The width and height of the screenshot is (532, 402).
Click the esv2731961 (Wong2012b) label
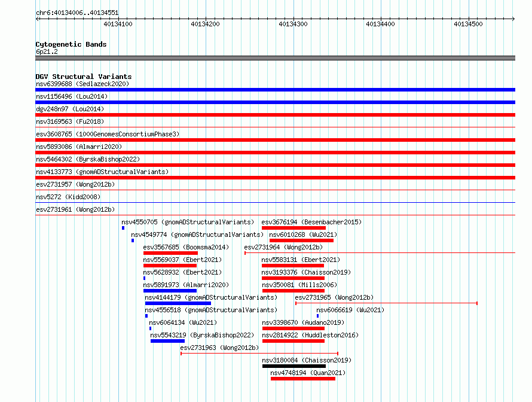(x=75, y=209)
